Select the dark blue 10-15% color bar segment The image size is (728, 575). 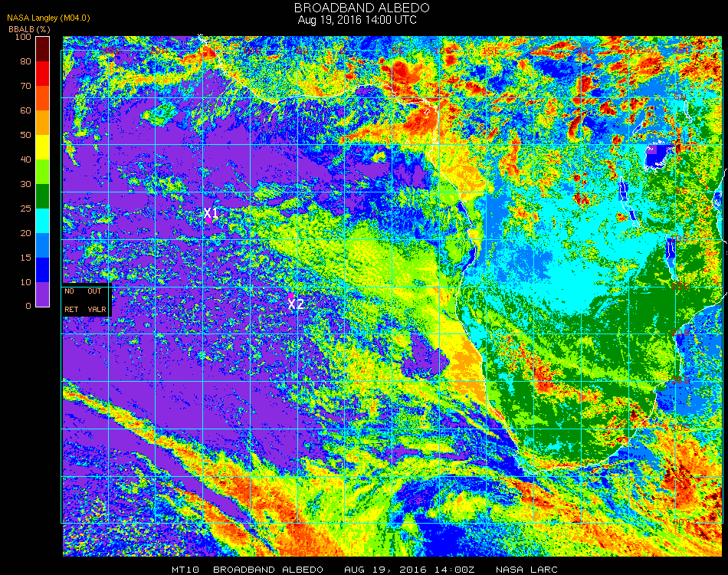pyautogui.click(x=43, y=270)
